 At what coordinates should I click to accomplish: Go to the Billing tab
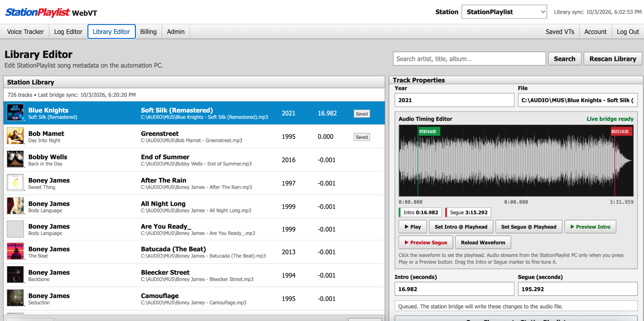[x=148, y=32]
